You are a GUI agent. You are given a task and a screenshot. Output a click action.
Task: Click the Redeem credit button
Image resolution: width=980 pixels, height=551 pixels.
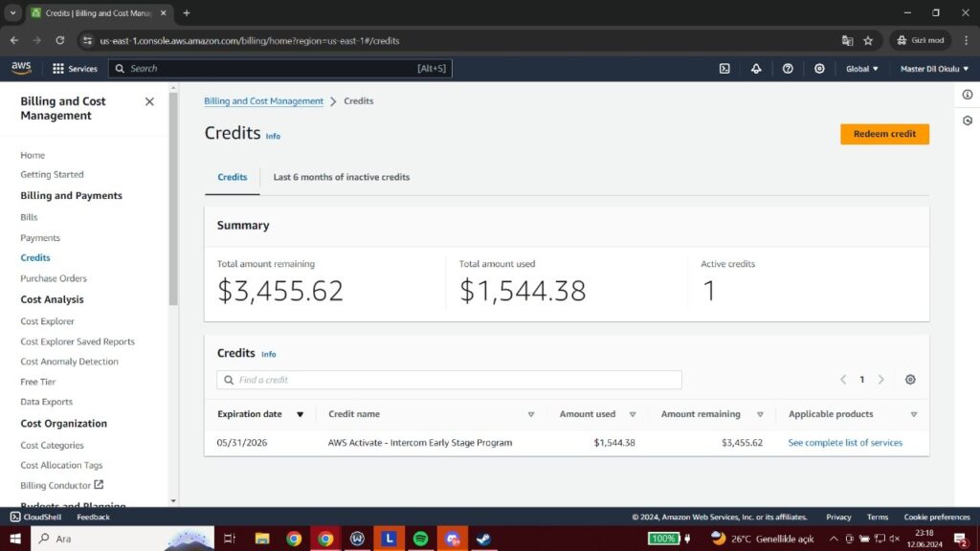coord(883,134)
